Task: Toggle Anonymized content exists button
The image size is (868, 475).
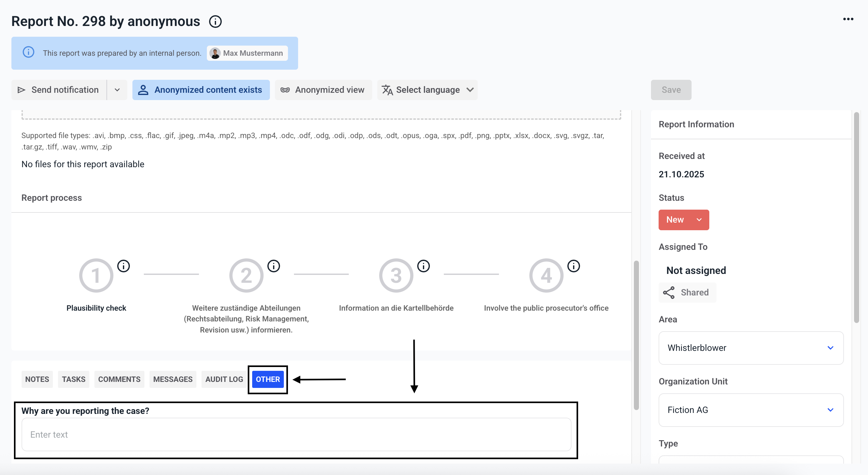Action: point(201,90)
